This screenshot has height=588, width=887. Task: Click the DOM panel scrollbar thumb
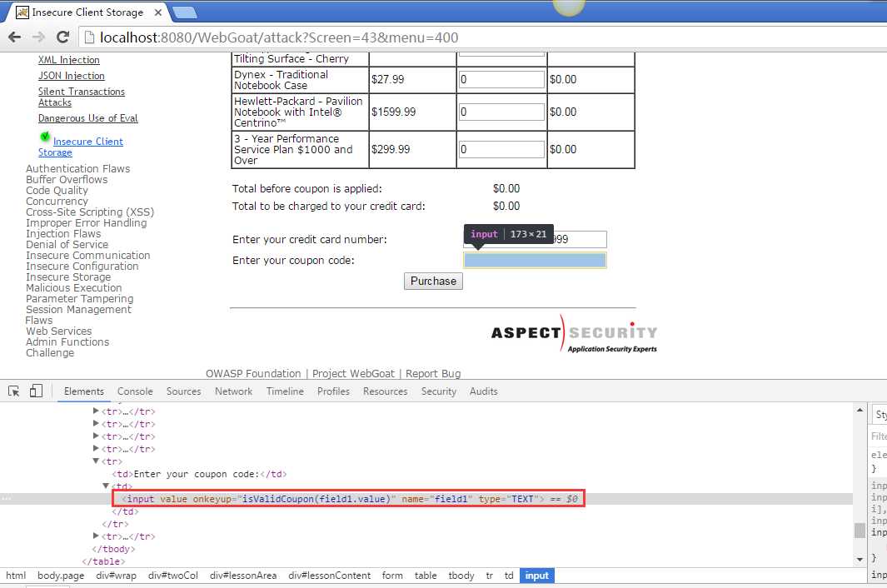(x=860, y=531)
